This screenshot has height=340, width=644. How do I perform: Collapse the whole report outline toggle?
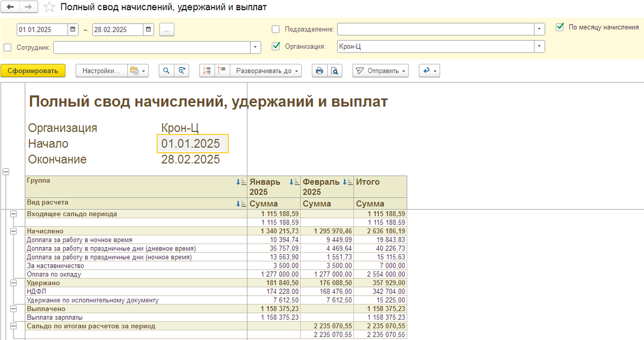[x=6, y=172]
